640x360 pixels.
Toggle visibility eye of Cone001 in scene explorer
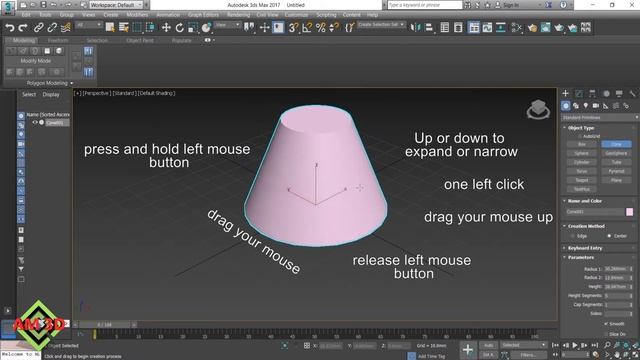[x=35, y=122]
